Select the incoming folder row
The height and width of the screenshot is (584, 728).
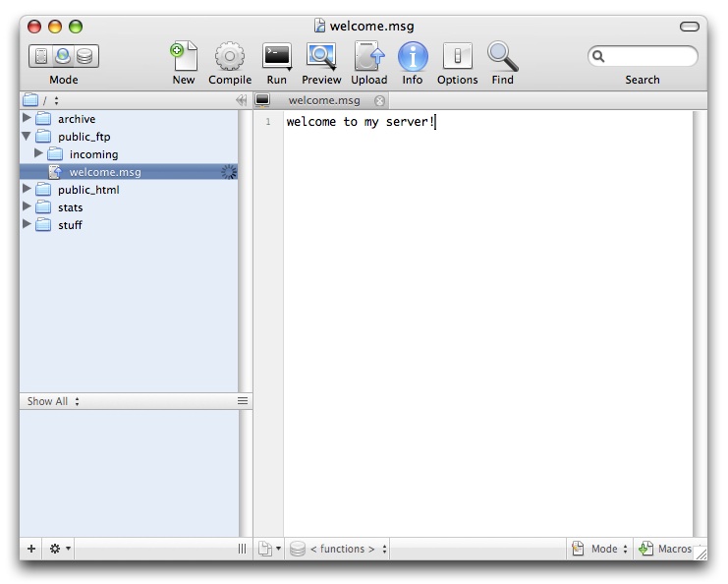[x=129, y=154]
